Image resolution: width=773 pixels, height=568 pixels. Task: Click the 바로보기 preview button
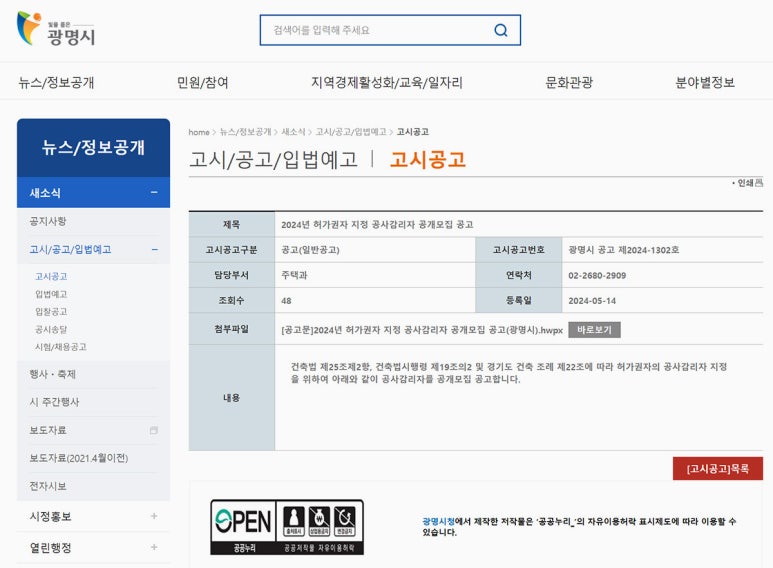point(594,330)
